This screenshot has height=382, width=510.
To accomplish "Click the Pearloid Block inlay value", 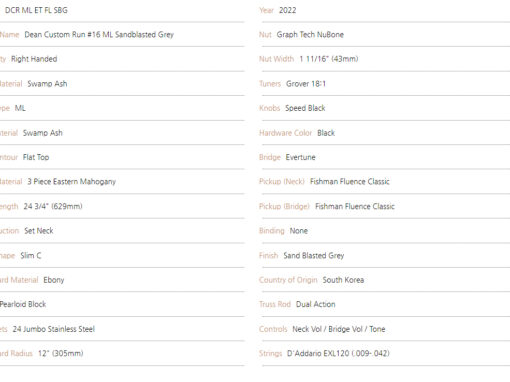I will (23, 304).
